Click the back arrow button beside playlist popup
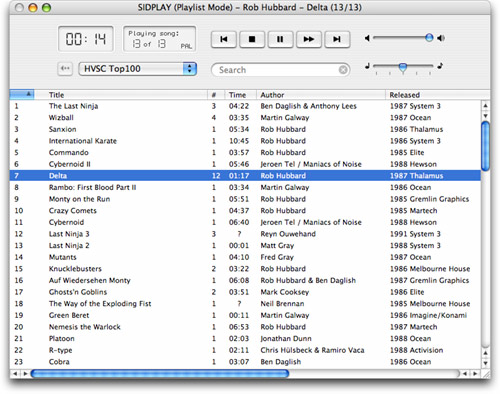Image resolution: width=500 pixels, height=394 pixels. [x=65, y=69]
